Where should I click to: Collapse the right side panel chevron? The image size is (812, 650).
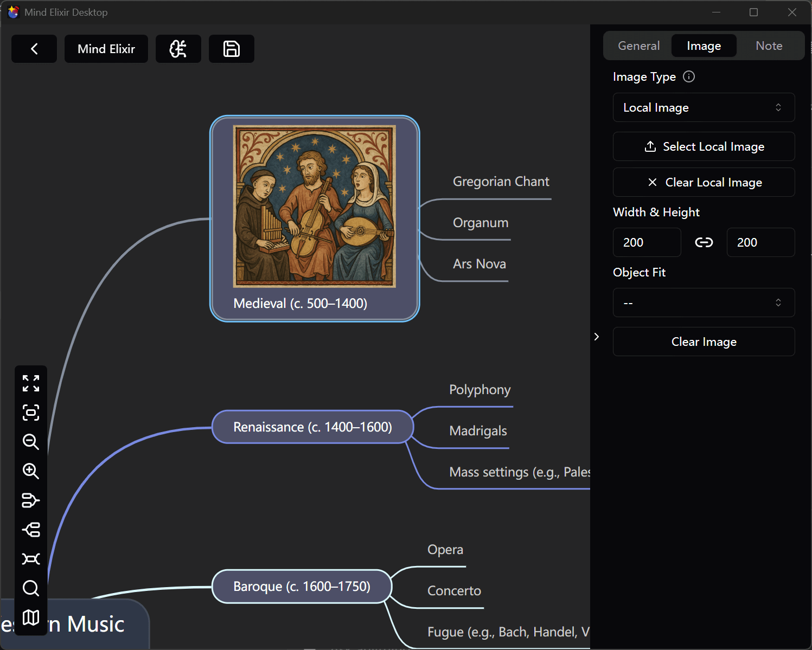coord(597,337)
